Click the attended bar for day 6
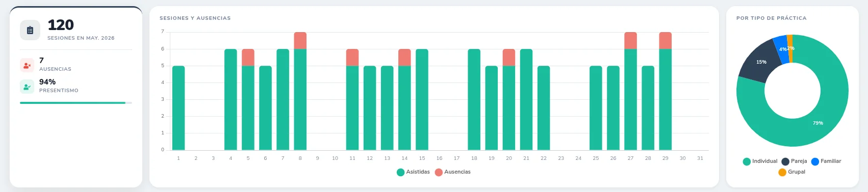The width and height of the screenshot is (868, 192). pyautogui.click(x=265, y=108)
